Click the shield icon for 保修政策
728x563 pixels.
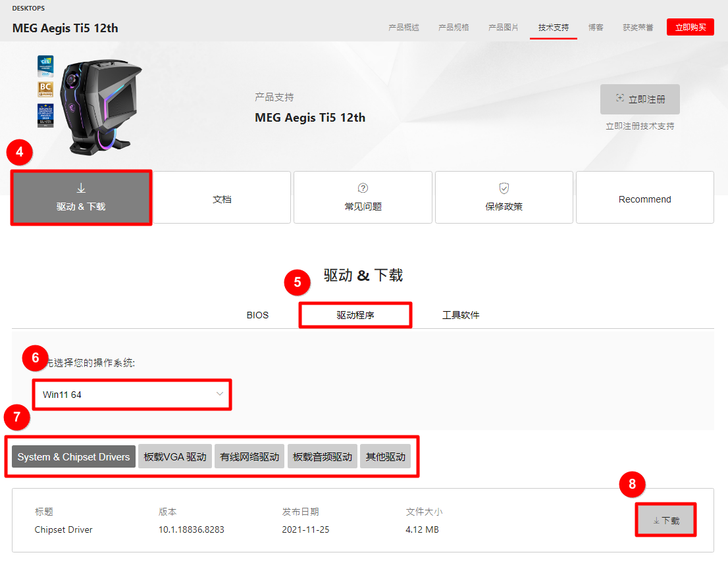click(x=504, y=189)
